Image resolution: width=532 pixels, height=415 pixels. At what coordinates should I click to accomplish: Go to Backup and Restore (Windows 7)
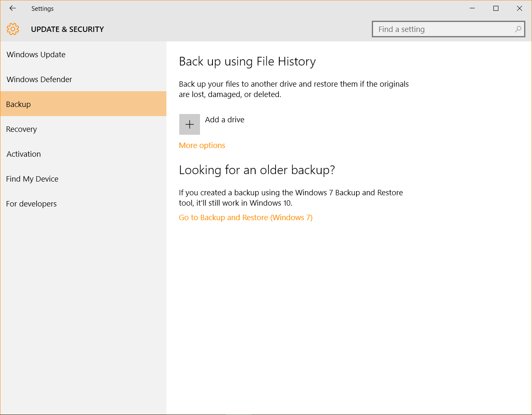(246, 218)
